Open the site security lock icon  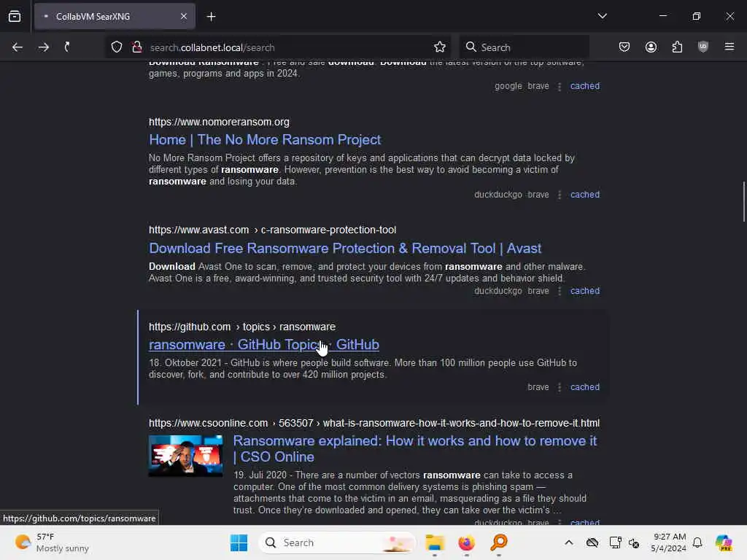pos(137,47)
